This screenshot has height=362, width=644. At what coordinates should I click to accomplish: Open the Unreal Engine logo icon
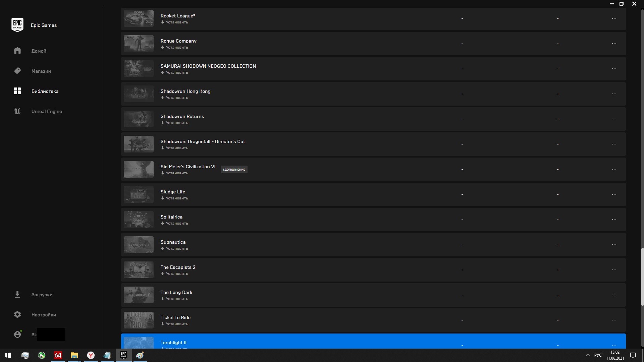(17, 111)
